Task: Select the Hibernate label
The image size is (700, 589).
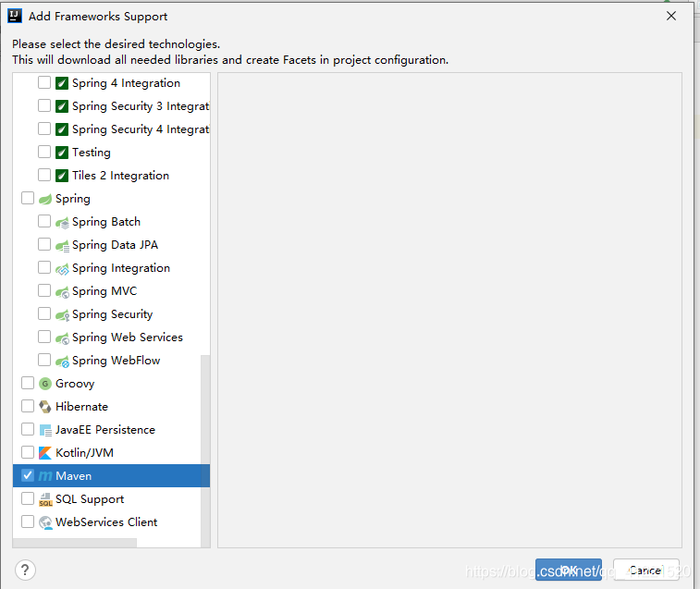Action: 81,407
